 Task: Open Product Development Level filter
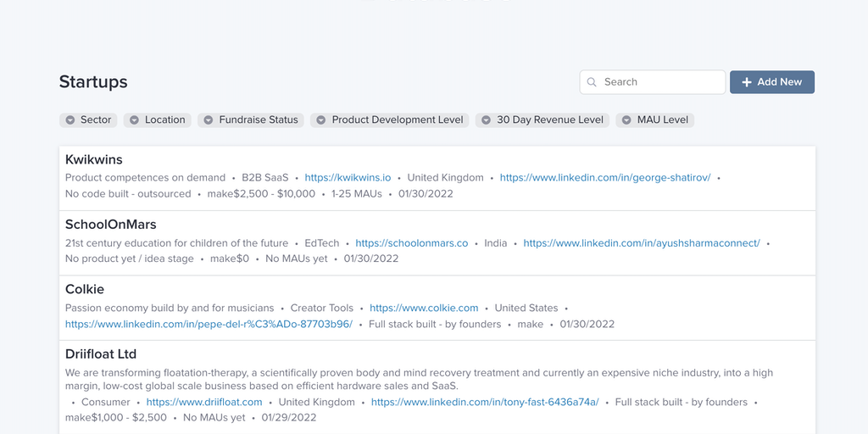point(389,120)
